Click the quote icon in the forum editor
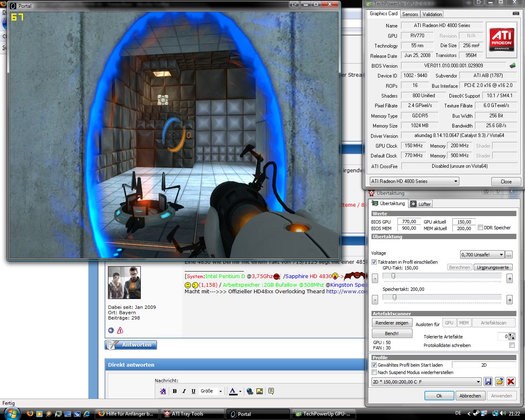This screenshot has height=420, width=525. point(271,391)
